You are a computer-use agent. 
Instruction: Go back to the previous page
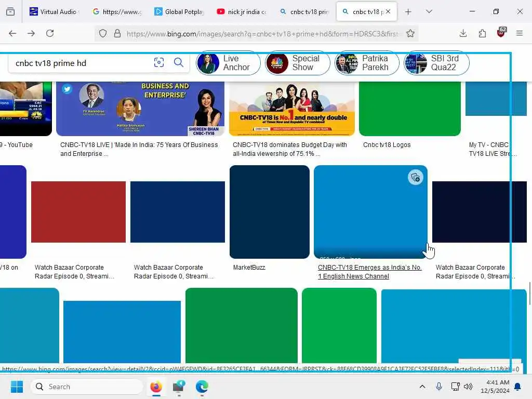[x=12, y=33]
